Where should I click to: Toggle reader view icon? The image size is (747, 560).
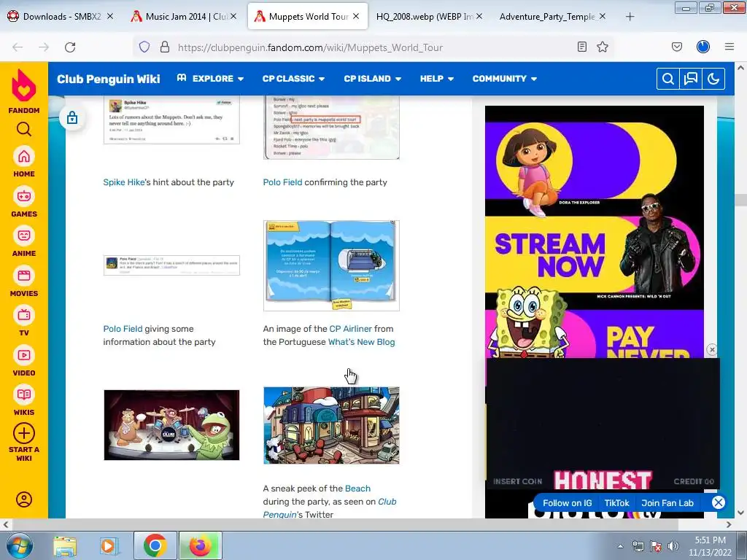pyautogui.click(x=581, y=47)
